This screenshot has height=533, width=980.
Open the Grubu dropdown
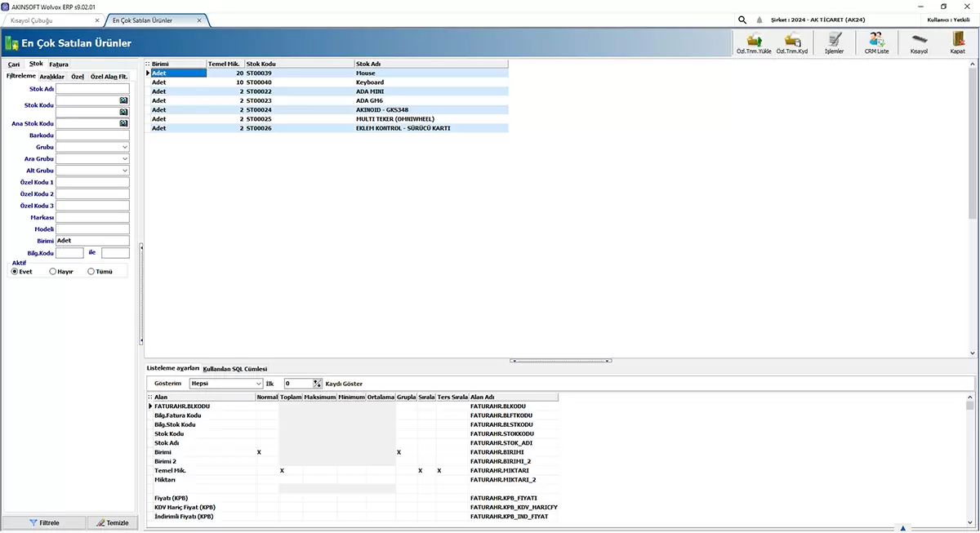pos(124,147)
